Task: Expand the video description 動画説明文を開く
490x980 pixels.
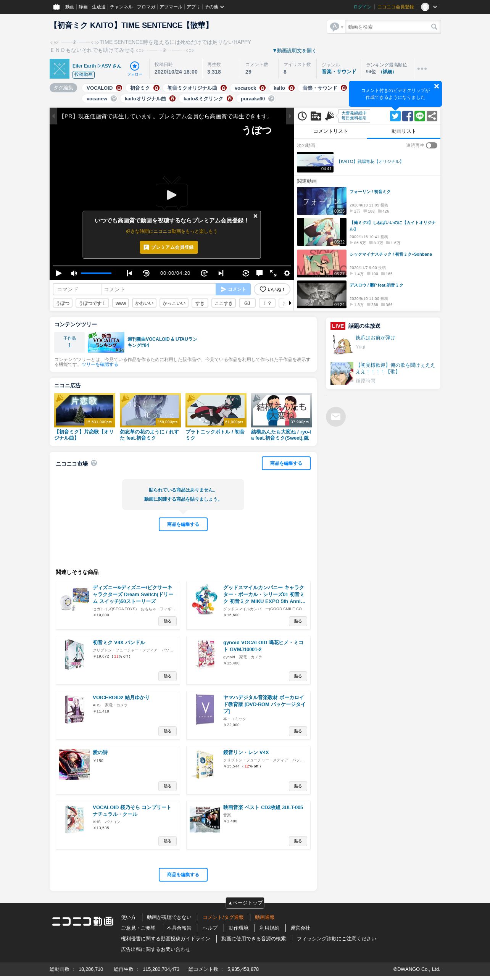Action: tap(294, 50)
